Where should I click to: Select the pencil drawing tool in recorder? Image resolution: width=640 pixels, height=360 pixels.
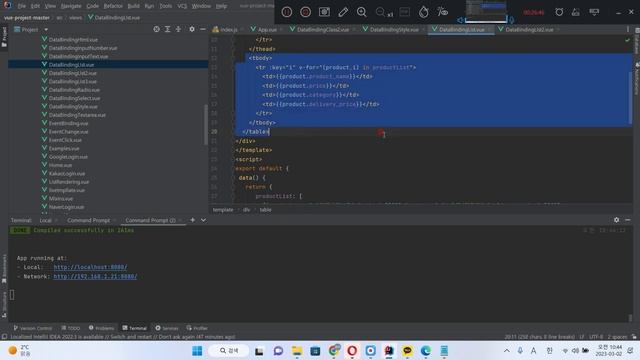click(x=343, y=12)
